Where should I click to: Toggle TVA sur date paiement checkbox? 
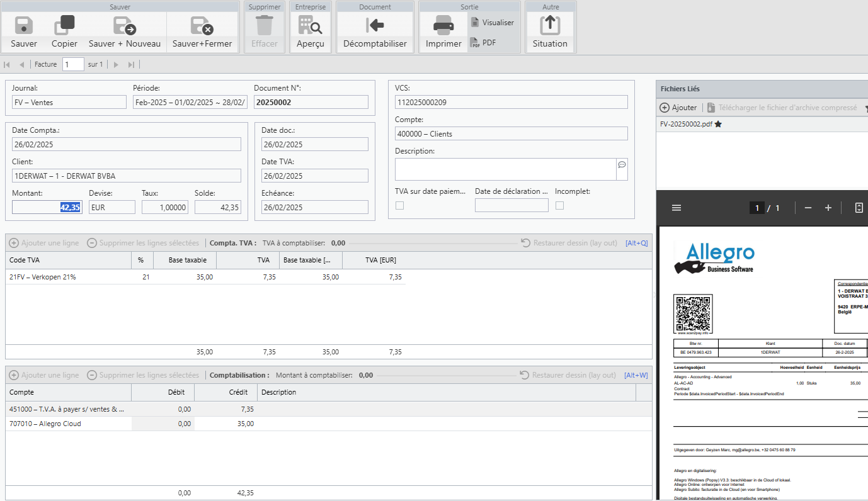(399, 205)
